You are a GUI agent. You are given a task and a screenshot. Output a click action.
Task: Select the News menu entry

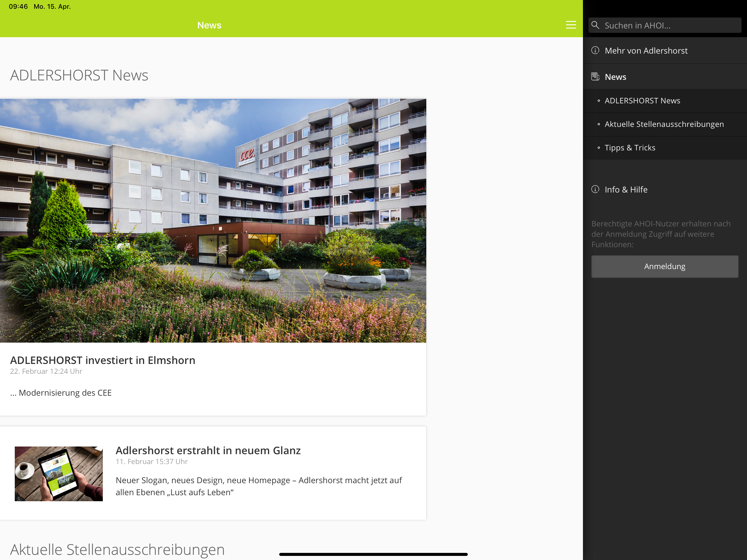tap(665, 77)
